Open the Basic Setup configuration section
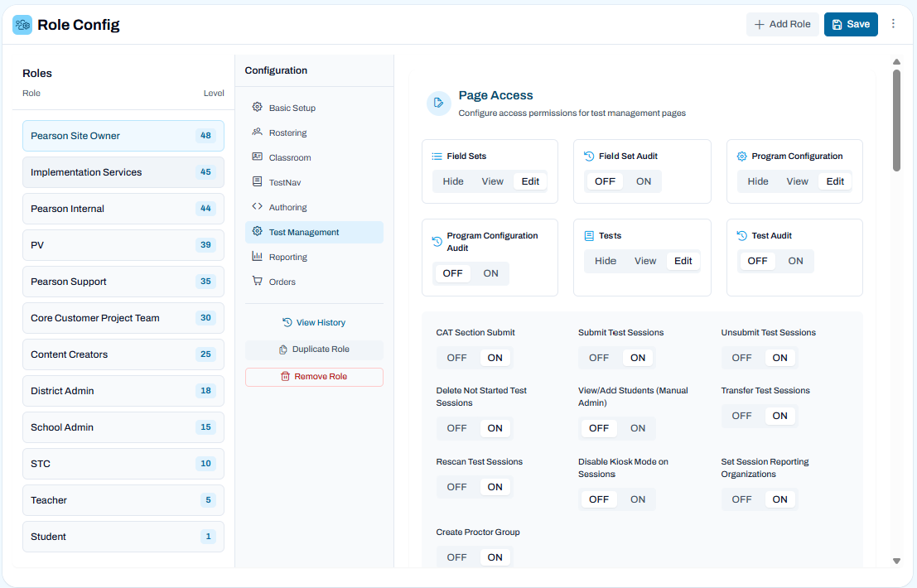The height and width of the screenshot is (588, 917). (314, 108)
